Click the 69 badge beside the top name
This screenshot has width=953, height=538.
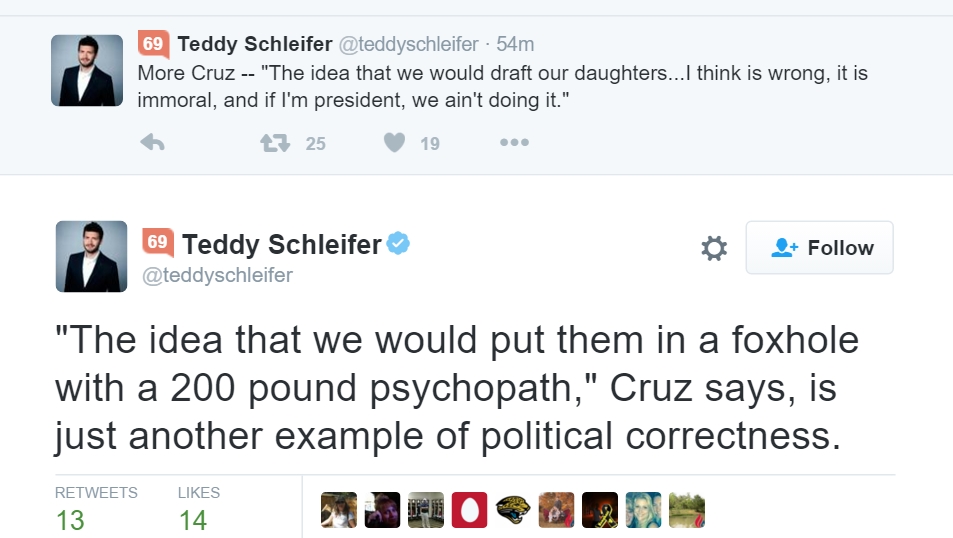(153, 44)
